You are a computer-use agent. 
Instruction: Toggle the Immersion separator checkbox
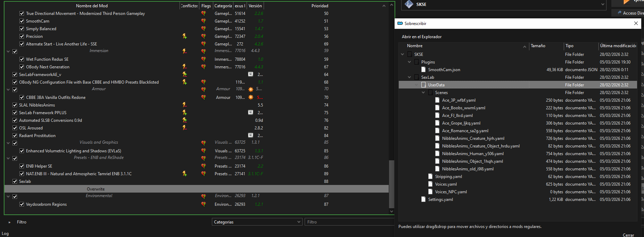15,51
